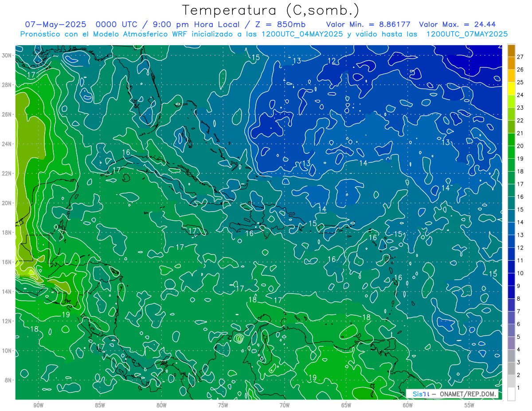Click the color scale value 25
532x411 pixels.
click(x=520, y=82)
